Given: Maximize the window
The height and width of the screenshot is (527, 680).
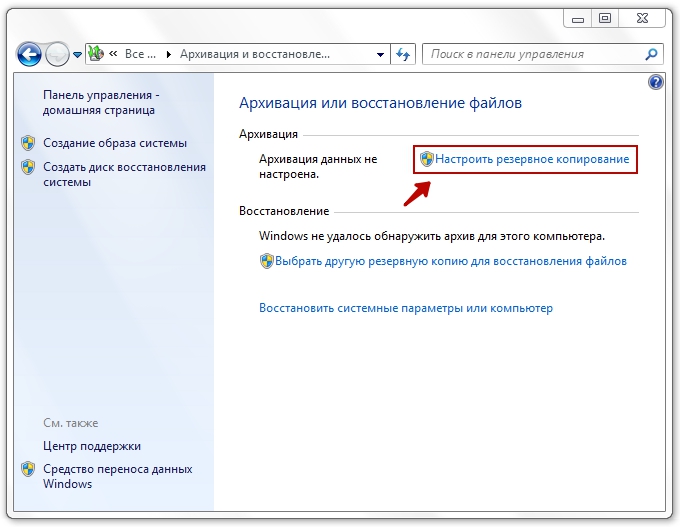Looking at the screenshot, I should point(605,19).
